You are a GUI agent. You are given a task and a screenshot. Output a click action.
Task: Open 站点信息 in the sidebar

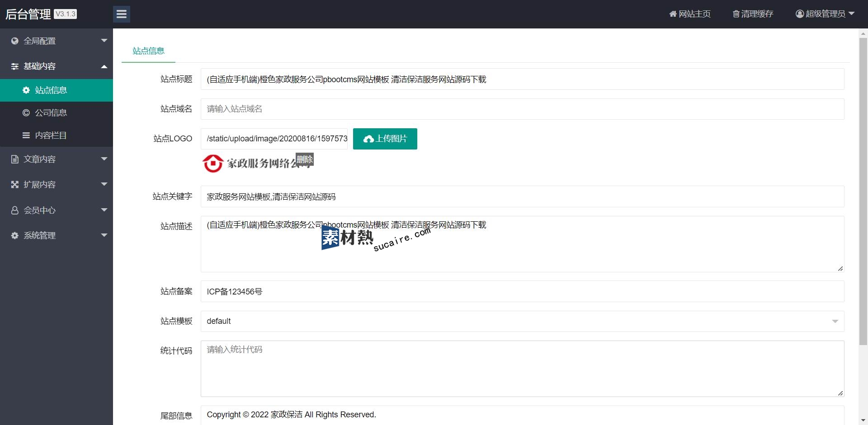click(57, 90)
